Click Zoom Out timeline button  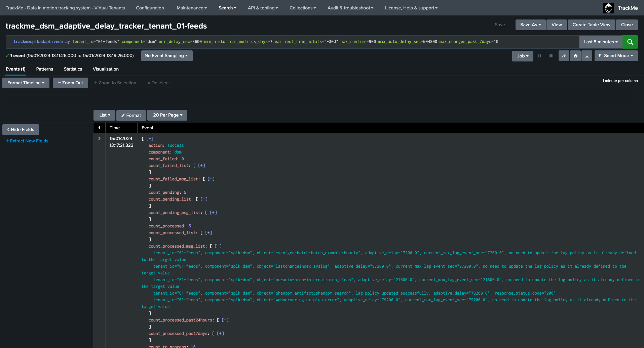tap(70, 83)
